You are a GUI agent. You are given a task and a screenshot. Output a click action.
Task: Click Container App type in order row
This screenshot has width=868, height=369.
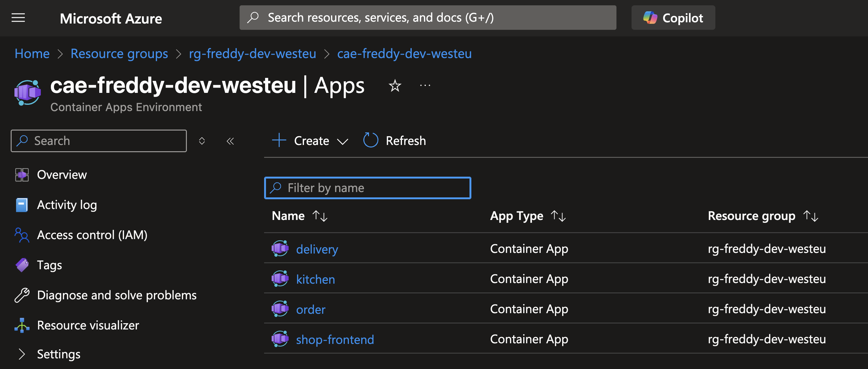click(529, 309)
